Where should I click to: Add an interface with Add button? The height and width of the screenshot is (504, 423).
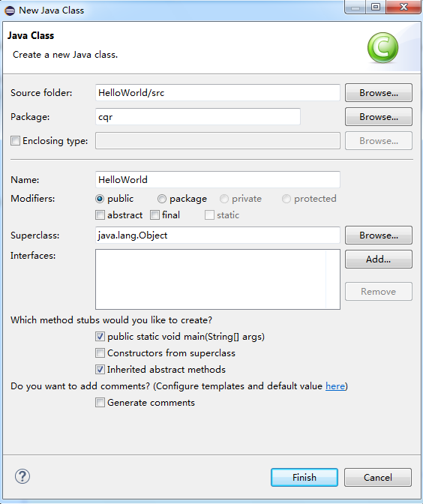click(379, 259)
